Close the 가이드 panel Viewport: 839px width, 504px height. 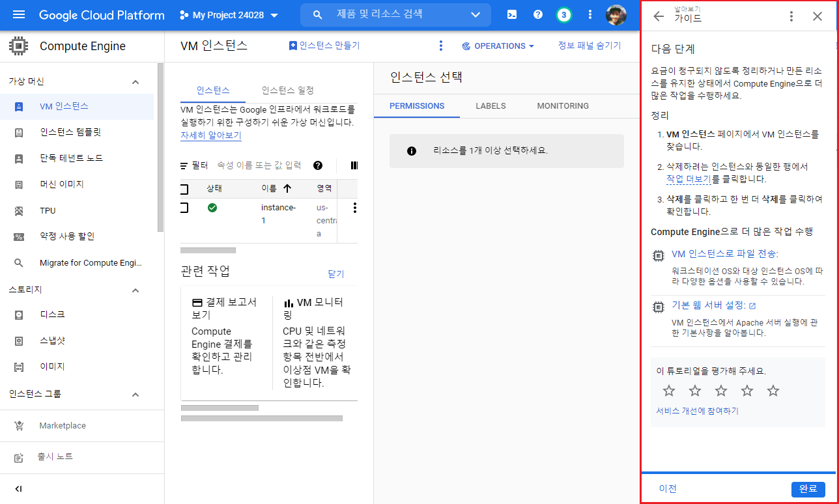coord(818,17)
